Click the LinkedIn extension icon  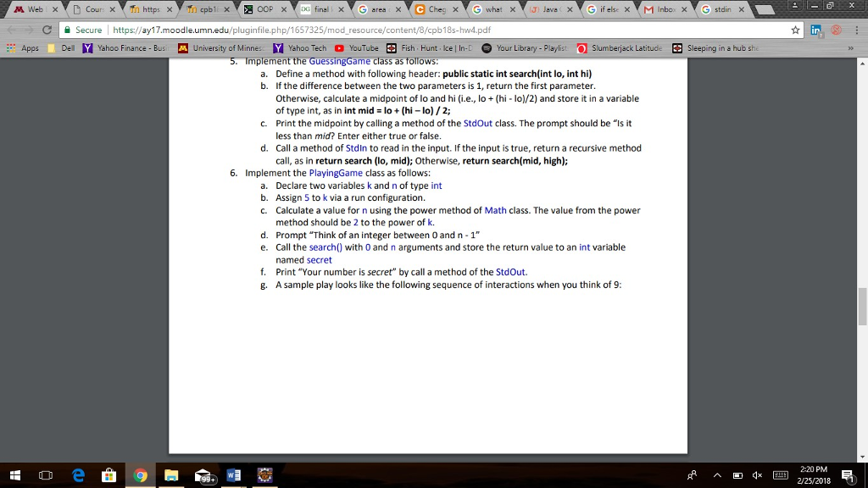[x=815, y=27]
